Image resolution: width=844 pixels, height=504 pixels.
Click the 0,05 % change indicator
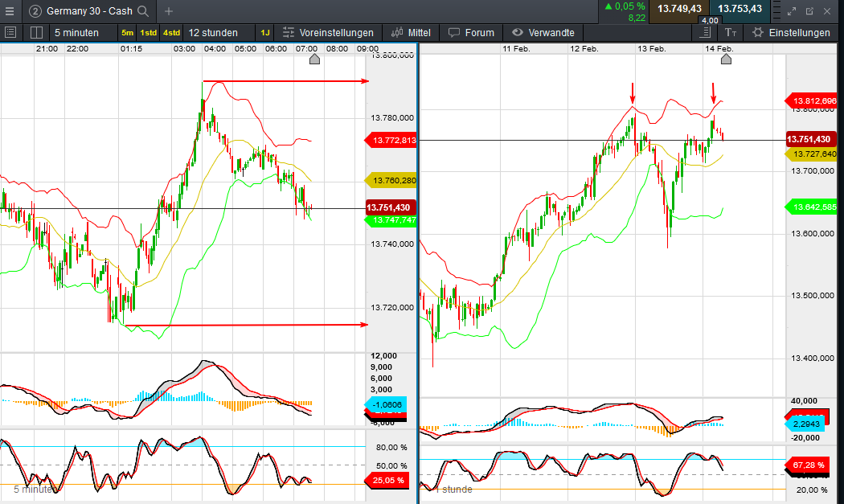pyautogui.click(x=624, y=6)
